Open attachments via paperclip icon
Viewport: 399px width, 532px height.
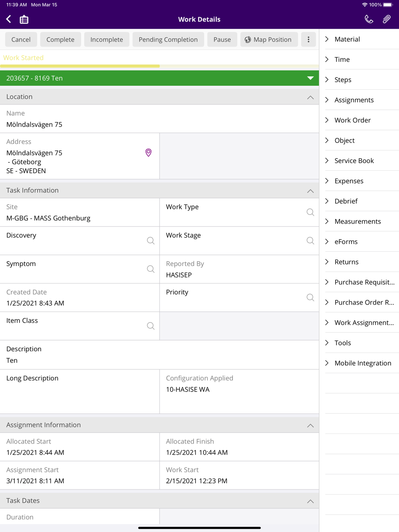(387, 19)
